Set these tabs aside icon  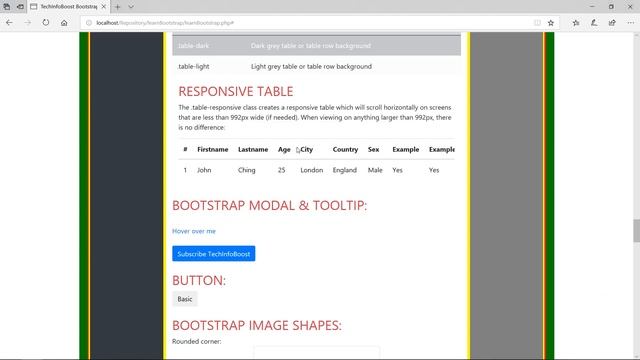click(x=20, y=7)
